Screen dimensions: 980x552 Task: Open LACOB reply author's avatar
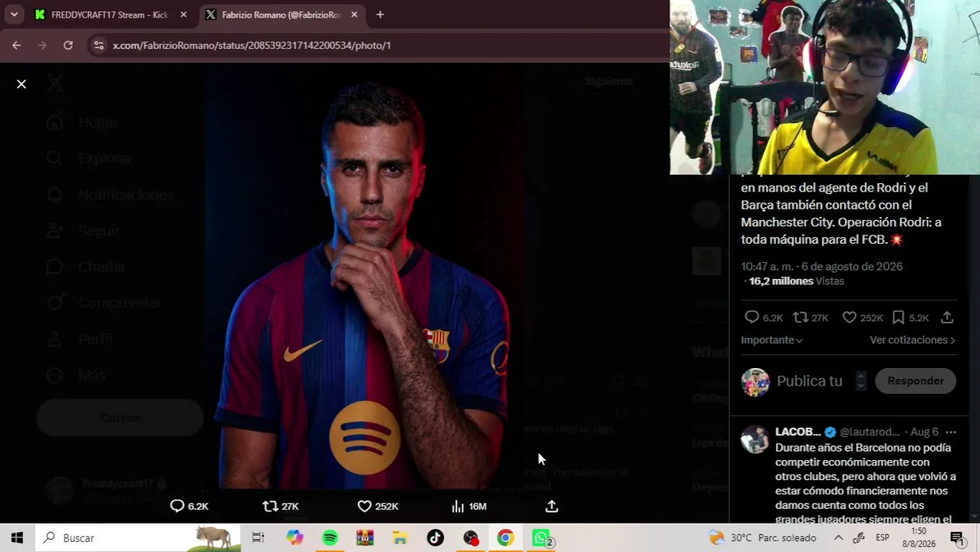click(x=755, y=439)
